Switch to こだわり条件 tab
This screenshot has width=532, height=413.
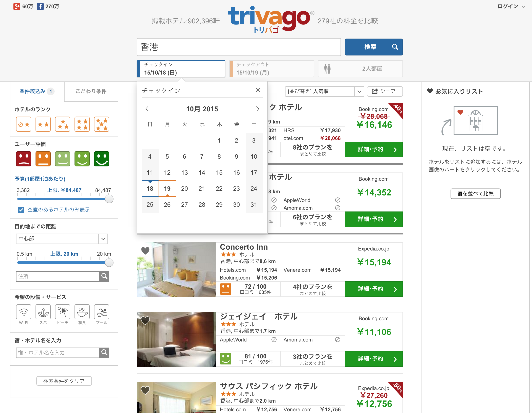(x=91, y=91)
